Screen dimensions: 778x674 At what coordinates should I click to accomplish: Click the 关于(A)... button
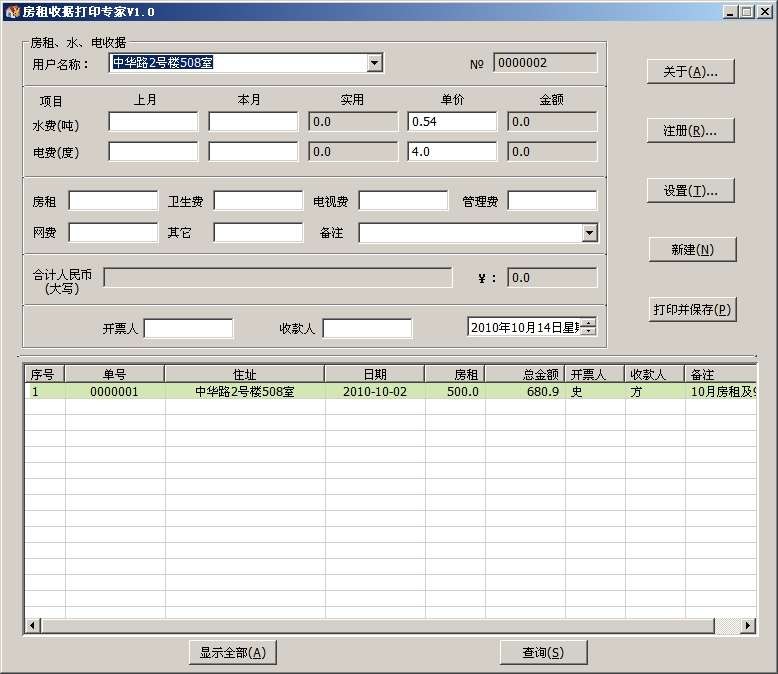pos(690,72)
